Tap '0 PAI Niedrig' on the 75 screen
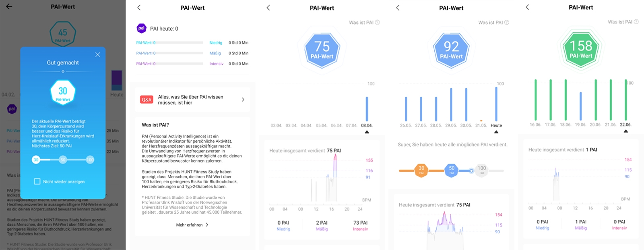644x250 pixels. [283, 225]
